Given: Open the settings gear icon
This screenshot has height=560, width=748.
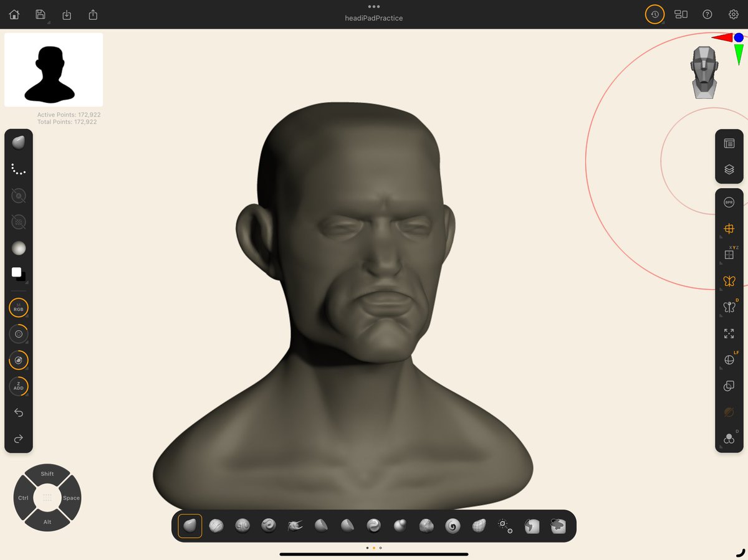Looking at the screenshot, I should (734, 14).
